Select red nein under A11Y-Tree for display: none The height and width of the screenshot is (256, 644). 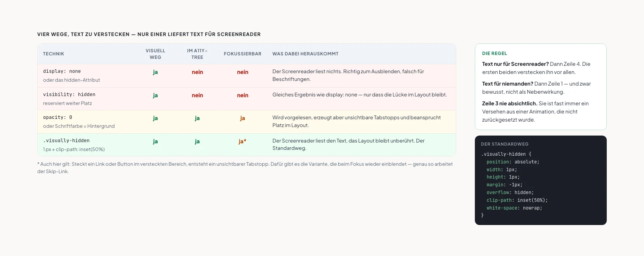(x=197, y=72)
